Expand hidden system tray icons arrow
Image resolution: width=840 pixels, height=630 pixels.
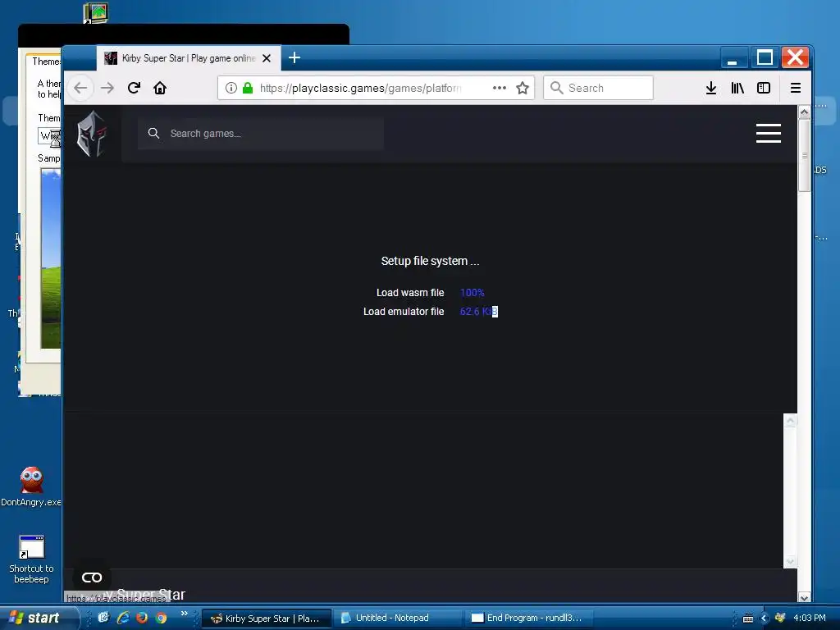point(765,619)
